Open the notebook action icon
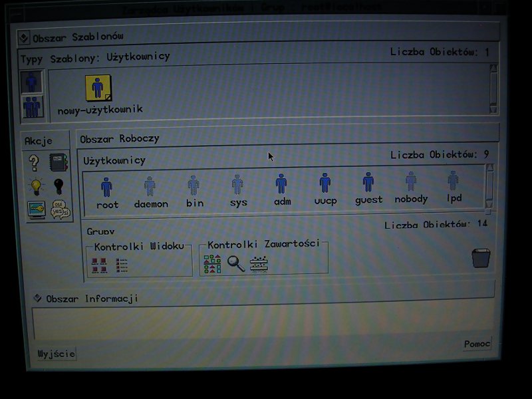This screenshot has width=532, height=399. (59, 162)
